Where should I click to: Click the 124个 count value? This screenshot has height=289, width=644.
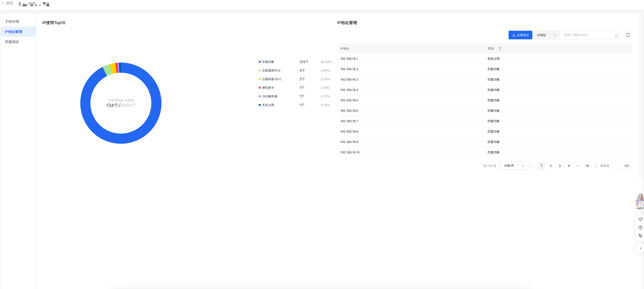(304, 62)
